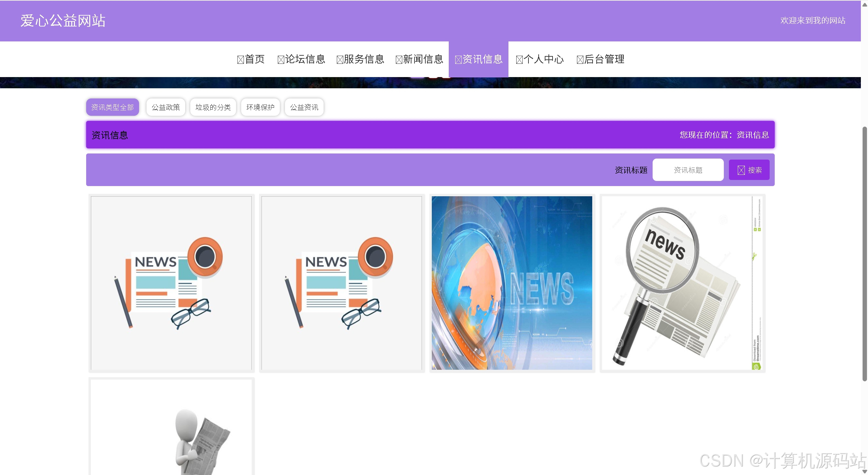868x475 pixels.
Task: Open the 首页 navigation item
Action: (x=251, y=59)
